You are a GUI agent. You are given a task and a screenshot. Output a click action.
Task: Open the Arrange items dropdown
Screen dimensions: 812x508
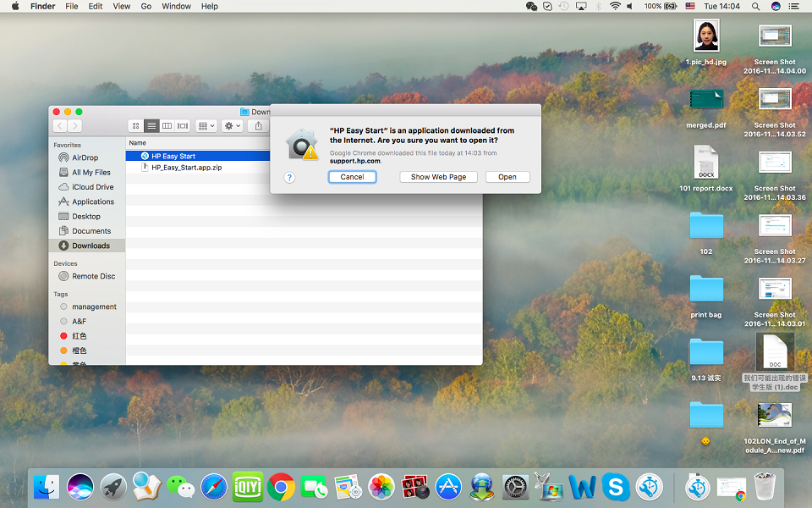[x=206, y=126]
